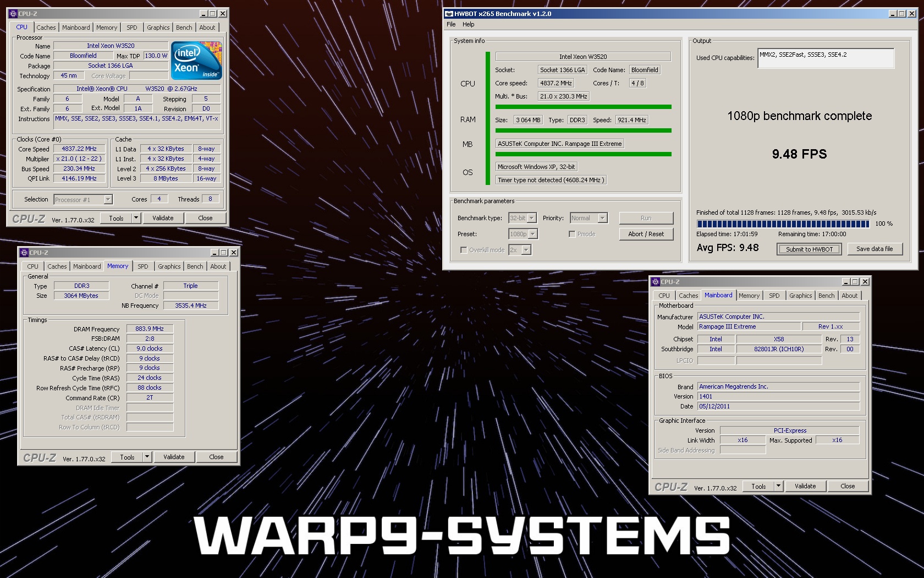Click the Chipset X58 value
This screenshot has height=578, width=924.
click(779, 339)
